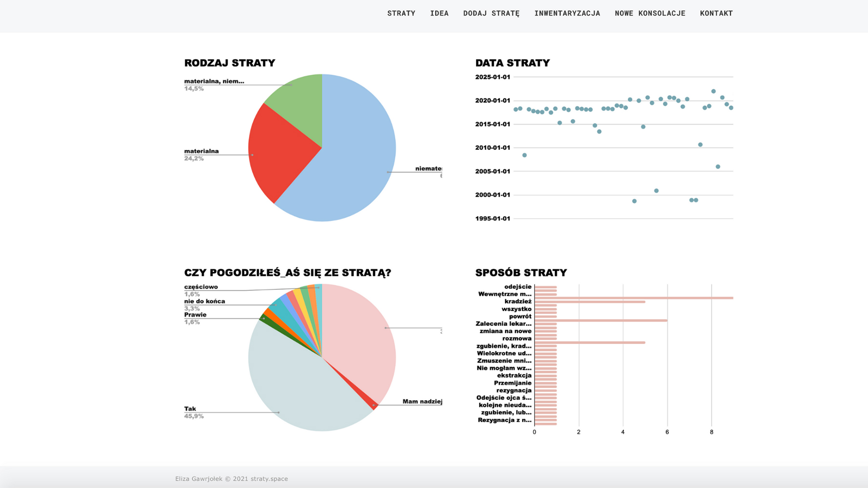
Task: Open NOWE KONSOLACJE from the navigation bar
Action: [650, 13]
